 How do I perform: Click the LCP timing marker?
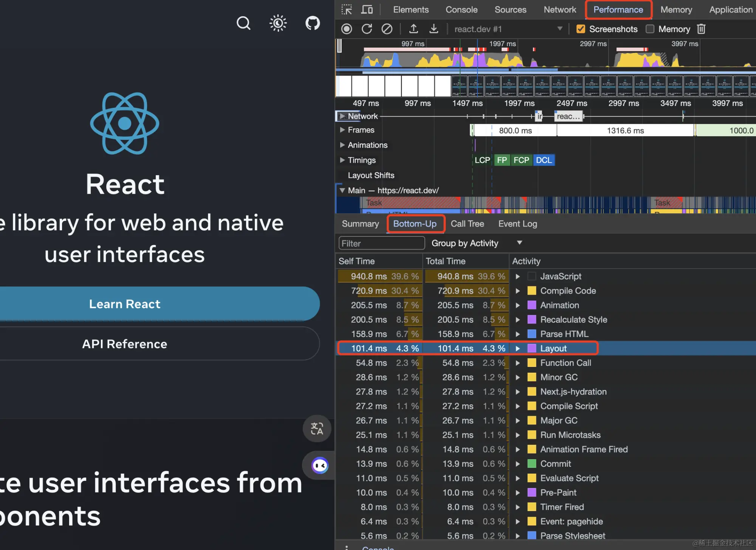pyautogui.click(x=482, y=160)
